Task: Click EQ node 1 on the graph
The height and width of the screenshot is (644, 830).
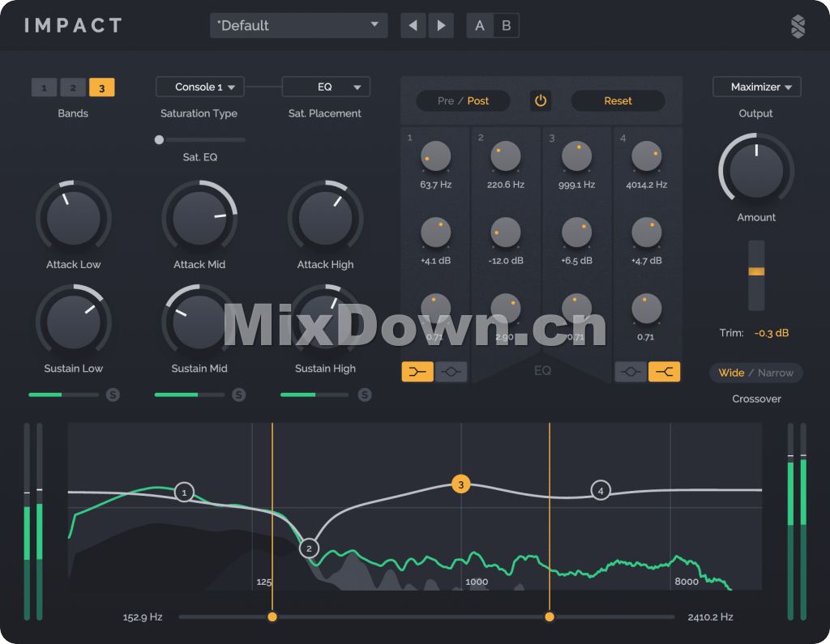Action: point(184,493)
